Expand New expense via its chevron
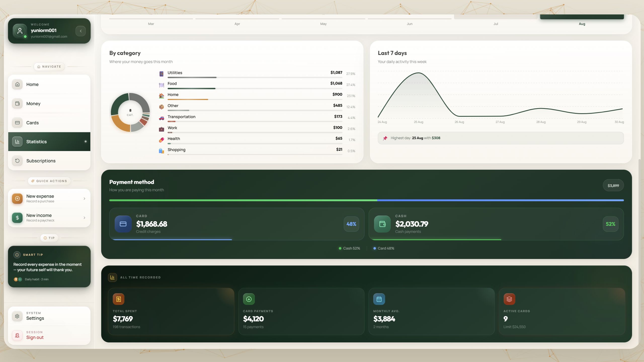Image resolution: width=644 pixels, height=362 pixels. coord(84,199)
